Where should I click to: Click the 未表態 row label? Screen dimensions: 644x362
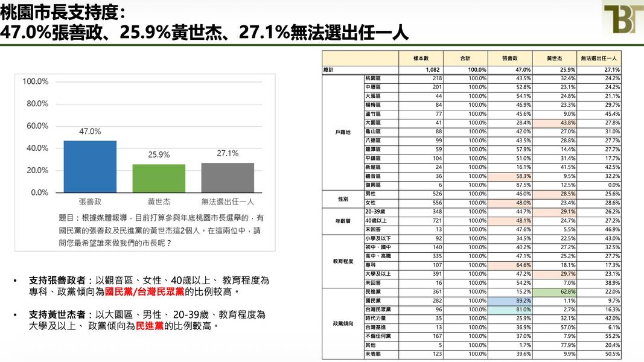tap(373, 354)
